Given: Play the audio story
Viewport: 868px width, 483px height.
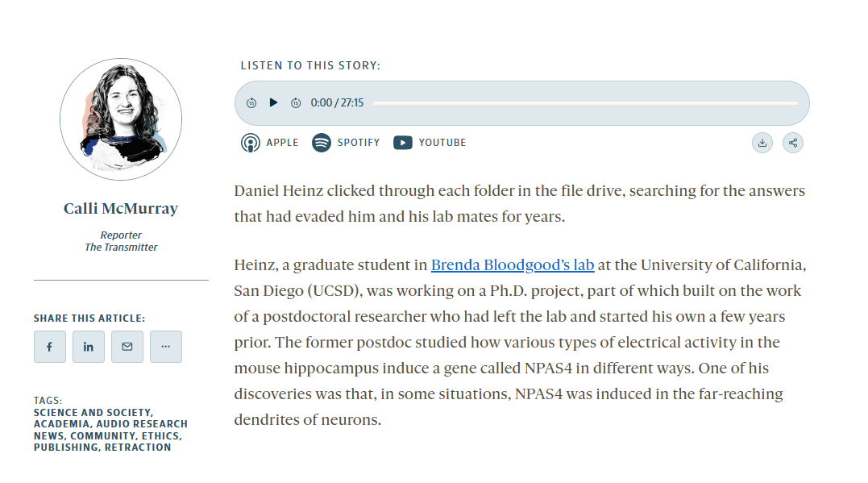Looking at the screenshot, I should 273,102.
